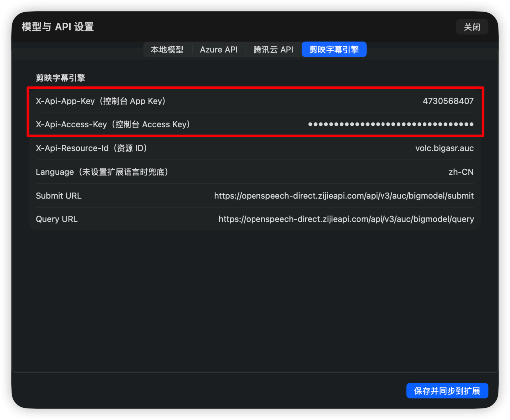Focus the masked Access Key field
510x420 pixels.
[x=390, y=124]
